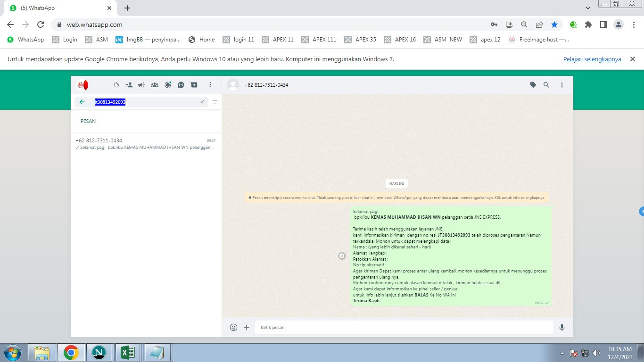Screen dimensions: 644x362
Task: Open the saved passwords key icon
Action: coord(494,25)
